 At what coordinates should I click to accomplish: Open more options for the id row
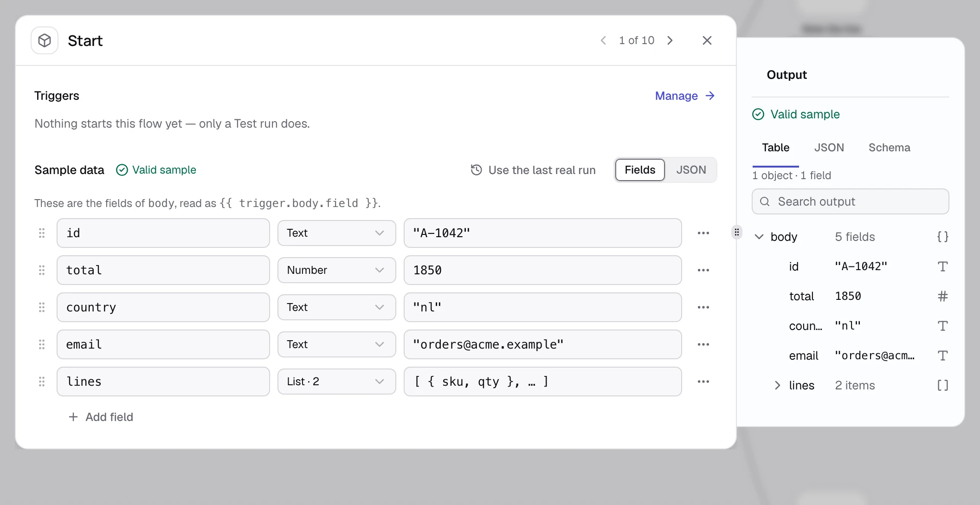pyautogui.click(x=703, y=233)
